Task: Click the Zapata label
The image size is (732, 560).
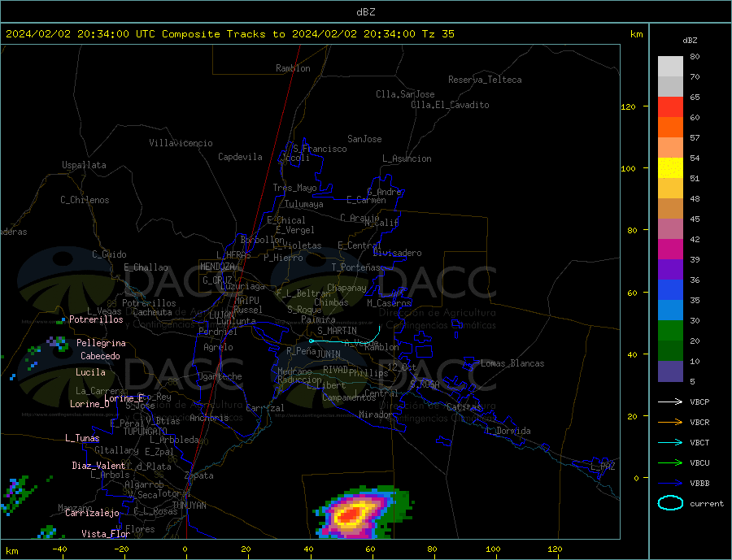Action: click(199, 475)
